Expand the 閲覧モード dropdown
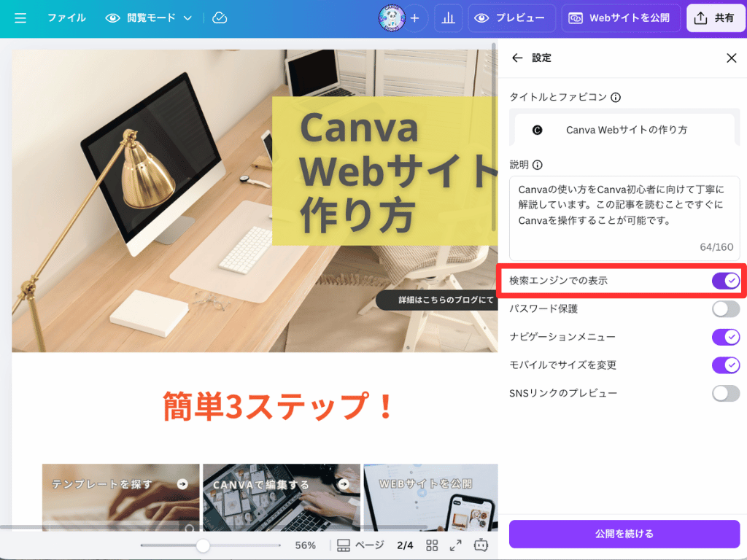 [x=149, y=18]
